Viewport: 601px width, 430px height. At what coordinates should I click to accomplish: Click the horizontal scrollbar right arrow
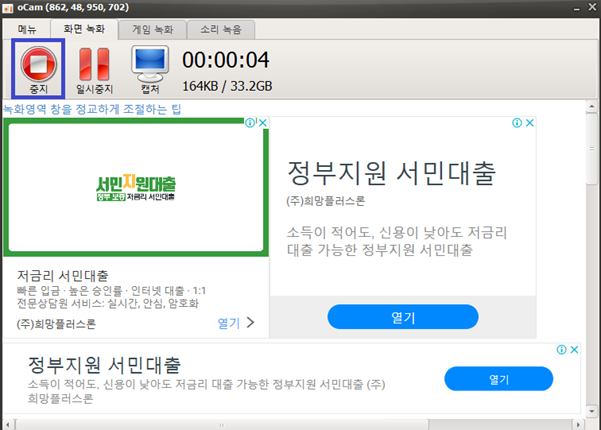point(578,425)
